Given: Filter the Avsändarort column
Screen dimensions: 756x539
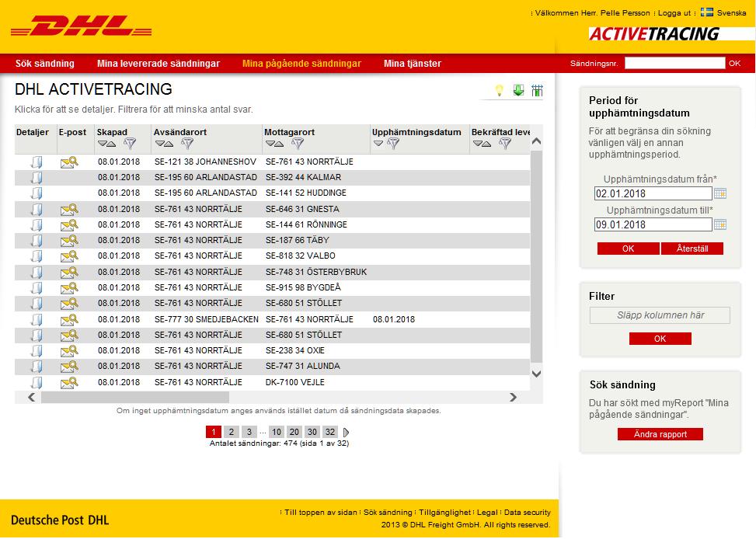Looking at the screenshot, I should pyautogui.click(x=187, y=143).
